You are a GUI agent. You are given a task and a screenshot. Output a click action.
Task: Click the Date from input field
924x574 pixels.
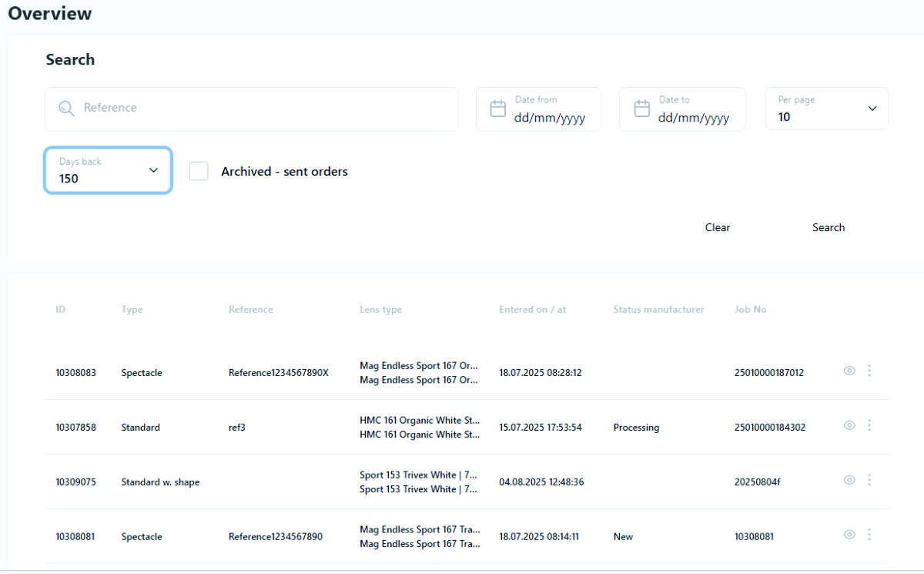tap(549, 118)
